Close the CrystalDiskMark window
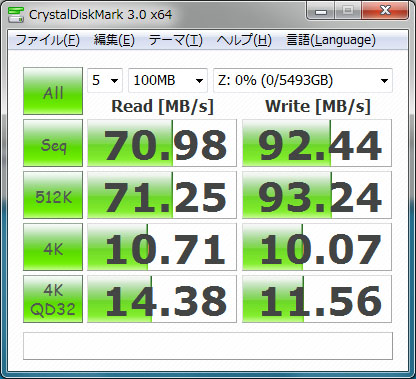Screen dimensions: 416x379 coord(385,12)
